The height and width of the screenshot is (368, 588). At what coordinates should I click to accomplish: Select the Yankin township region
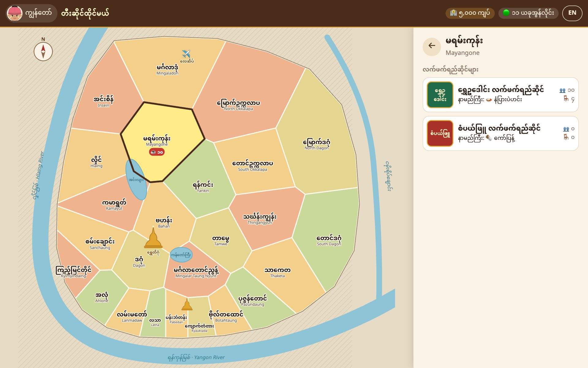point(203,186)
